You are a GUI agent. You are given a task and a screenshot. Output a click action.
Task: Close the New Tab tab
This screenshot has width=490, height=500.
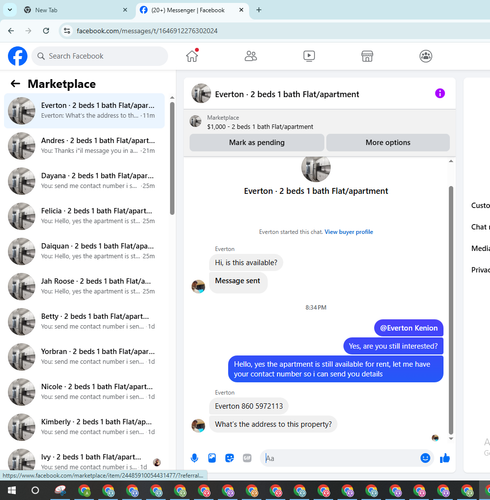coord(125,10)
